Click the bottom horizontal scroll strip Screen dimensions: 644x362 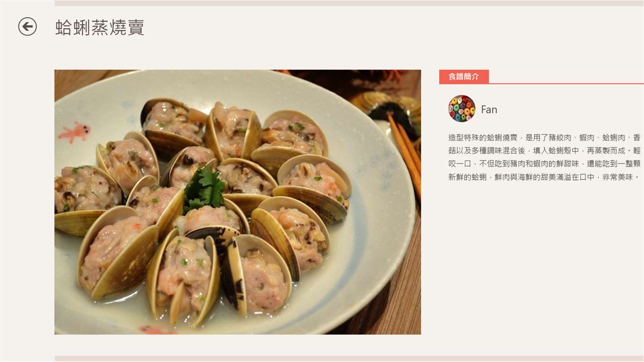(349, 358)
